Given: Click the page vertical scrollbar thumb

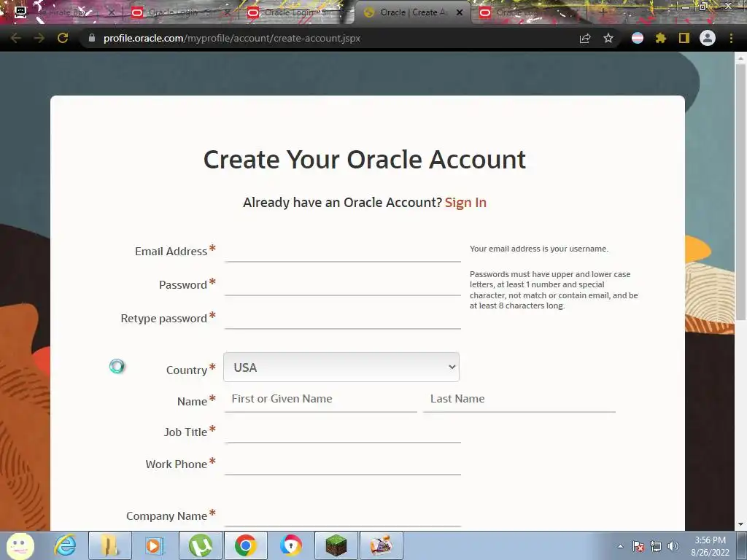Looking at the screenshot, I should (740, 190).
